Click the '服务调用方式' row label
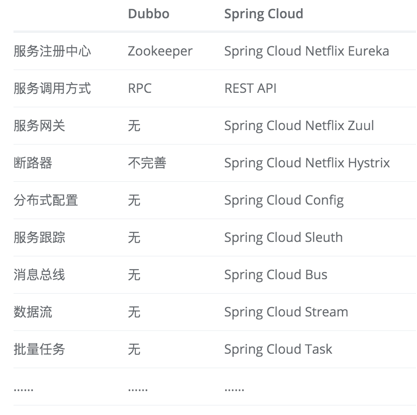Screen dimensions: 417x415 52,89
